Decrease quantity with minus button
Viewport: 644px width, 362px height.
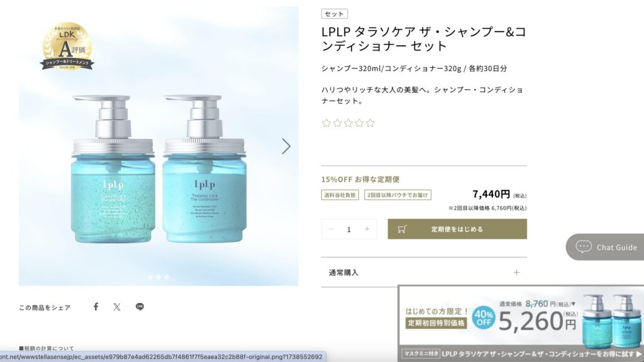click(331, 229)
